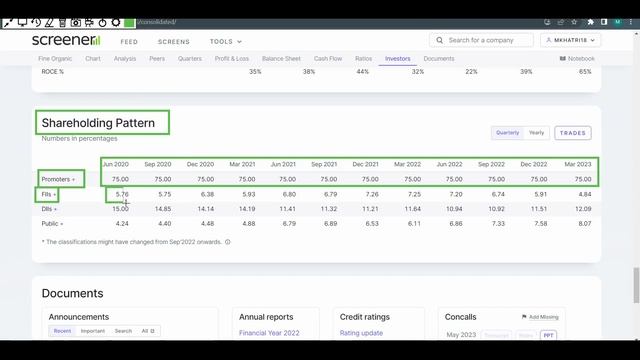
Task: Open the Notebook link
Action: 577,59
